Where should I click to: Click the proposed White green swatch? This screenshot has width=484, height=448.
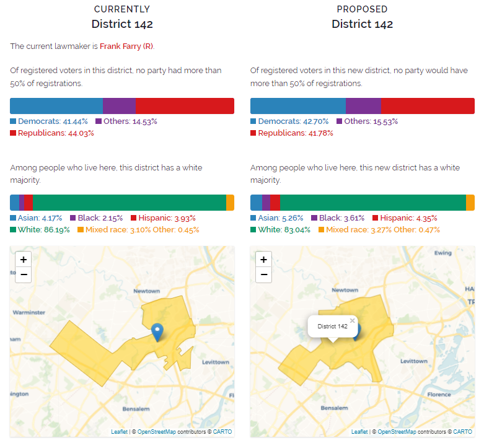[253, 229]
